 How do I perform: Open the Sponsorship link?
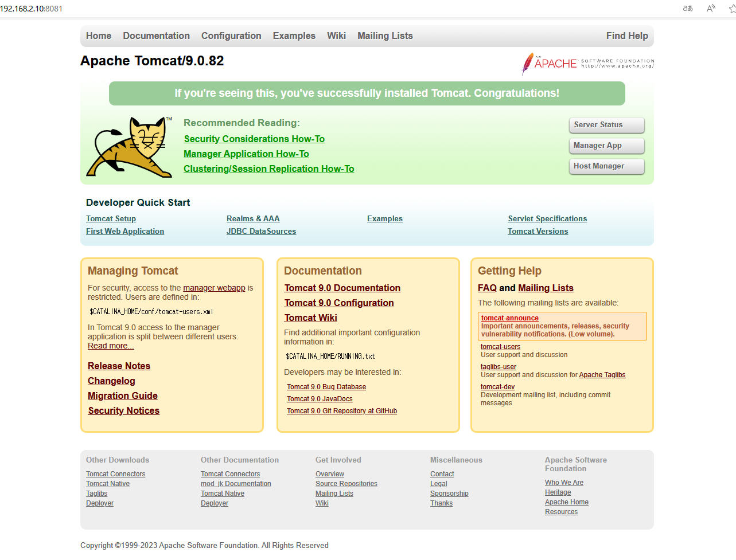(x=449, y=494)
